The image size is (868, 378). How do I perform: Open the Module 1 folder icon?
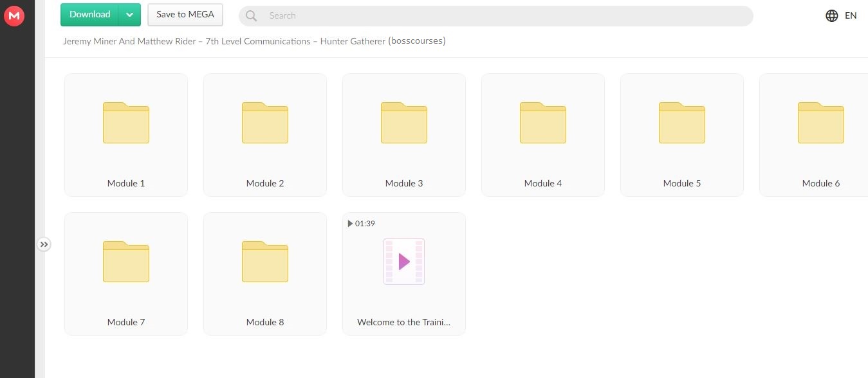tap(126, 123)
